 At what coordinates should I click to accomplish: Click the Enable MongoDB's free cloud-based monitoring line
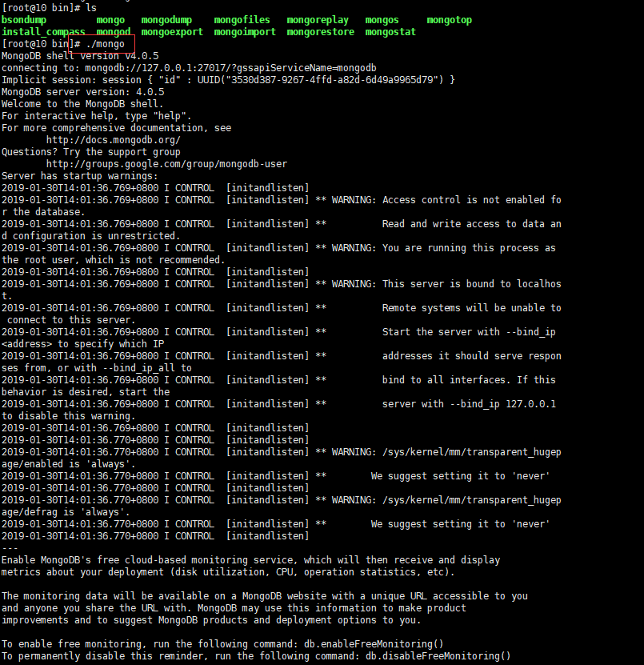coord(250,560)
